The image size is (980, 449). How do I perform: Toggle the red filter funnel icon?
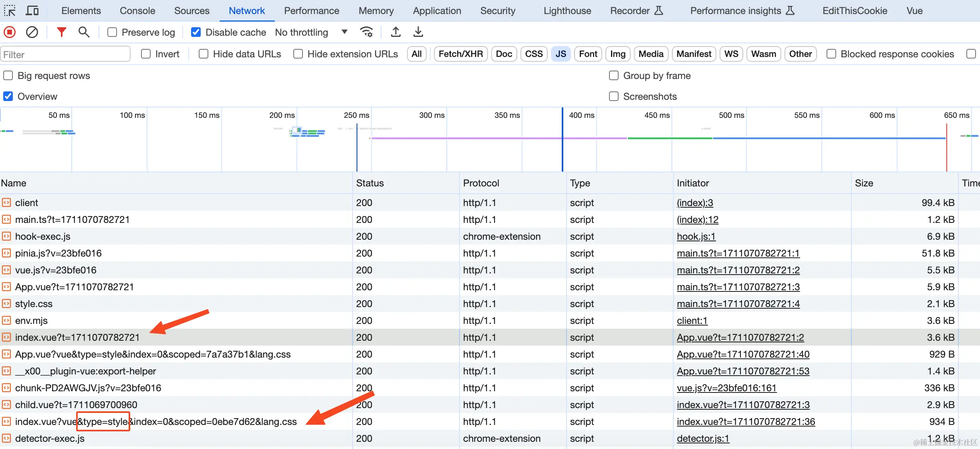coord(61,32)
